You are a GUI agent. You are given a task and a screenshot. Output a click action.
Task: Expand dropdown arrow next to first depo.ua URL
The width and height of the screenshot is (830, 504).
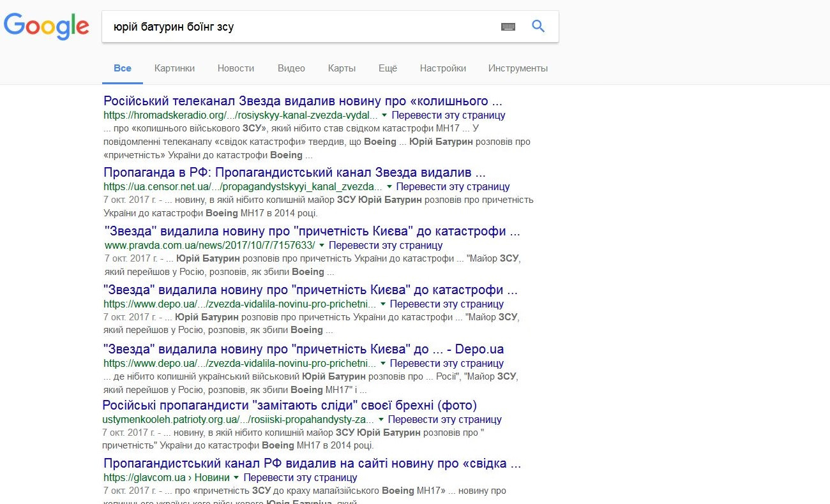point(382,304)
